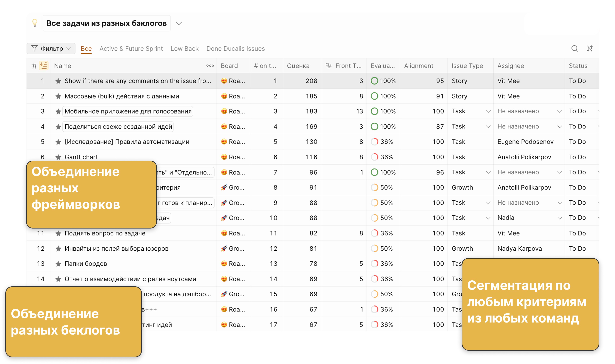Click the orange ranking sort icon in the header
The height and width of the screenshot is (364, 615).
(44, 66)
